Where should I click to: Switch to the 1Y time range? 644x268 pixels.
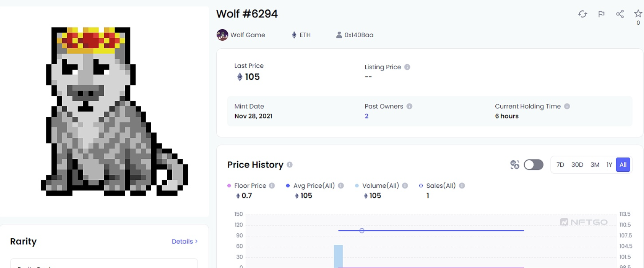click(609, 165)
